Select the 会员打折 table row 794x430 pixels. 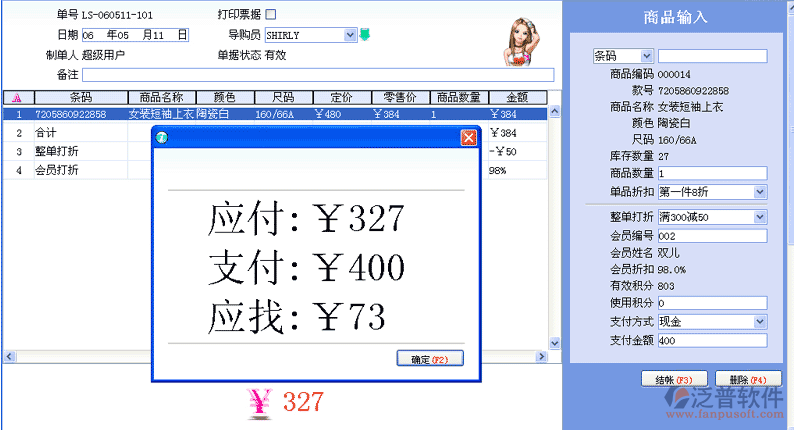[275, 170]
